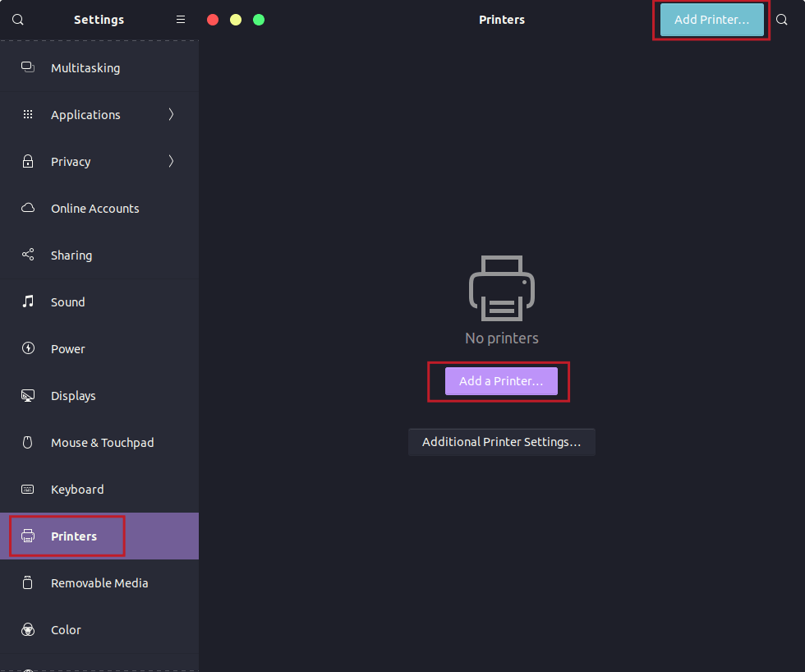Click the keyboard icon in the sidebar
The height and width of the screenshot is (672, 805).
[x=27, y=489]
